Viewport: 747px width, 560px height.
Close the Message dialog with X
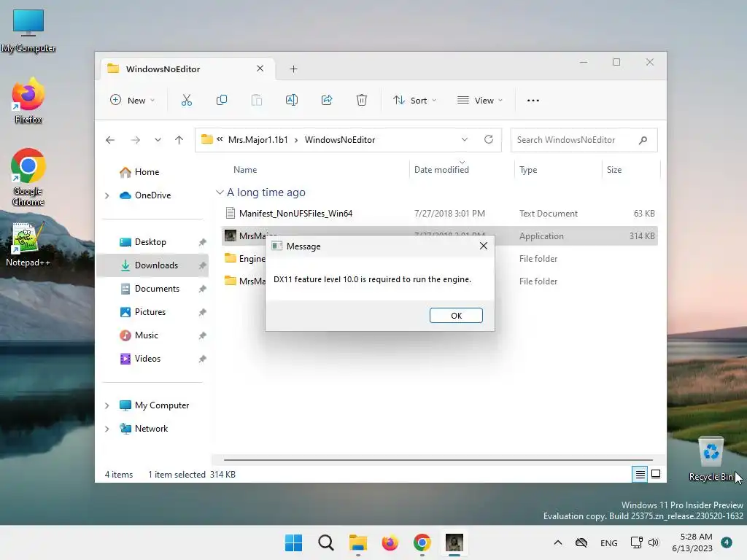pos(483,246)
